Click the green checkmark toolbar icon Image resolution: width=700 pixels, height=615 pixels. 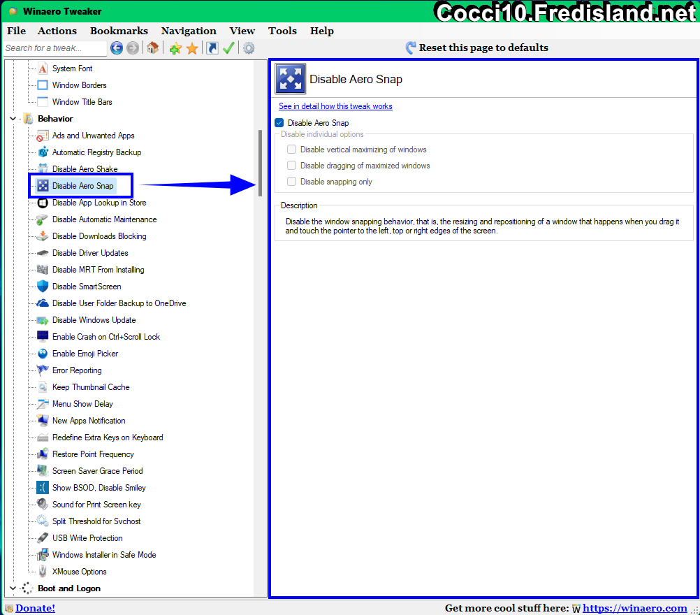tap(228, 48)
